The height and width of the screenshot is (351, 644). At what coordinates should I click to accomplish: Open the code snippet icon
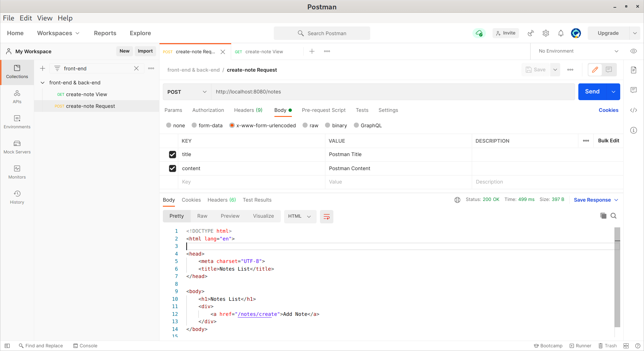tap(634, 110)
